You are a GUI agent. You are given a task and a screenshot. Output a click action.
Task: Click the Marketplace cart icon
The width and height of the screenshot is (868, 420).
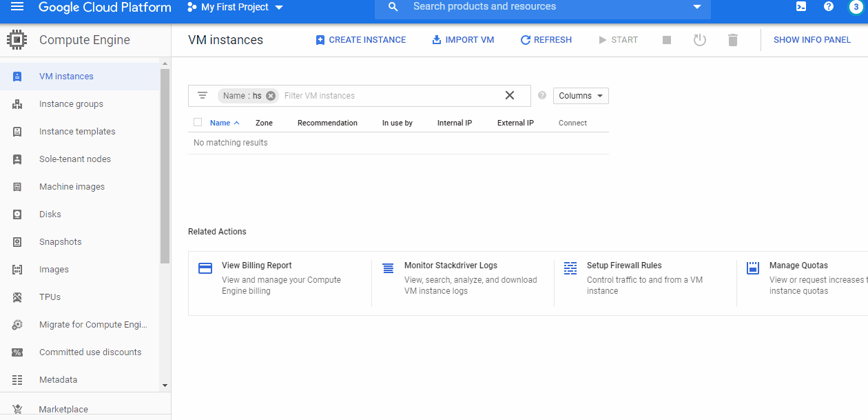click(17, 409)
